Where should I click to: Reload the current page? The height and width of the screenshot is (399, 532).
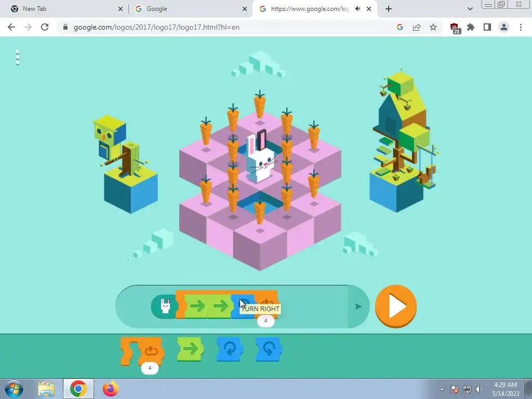tap(45, 27)
